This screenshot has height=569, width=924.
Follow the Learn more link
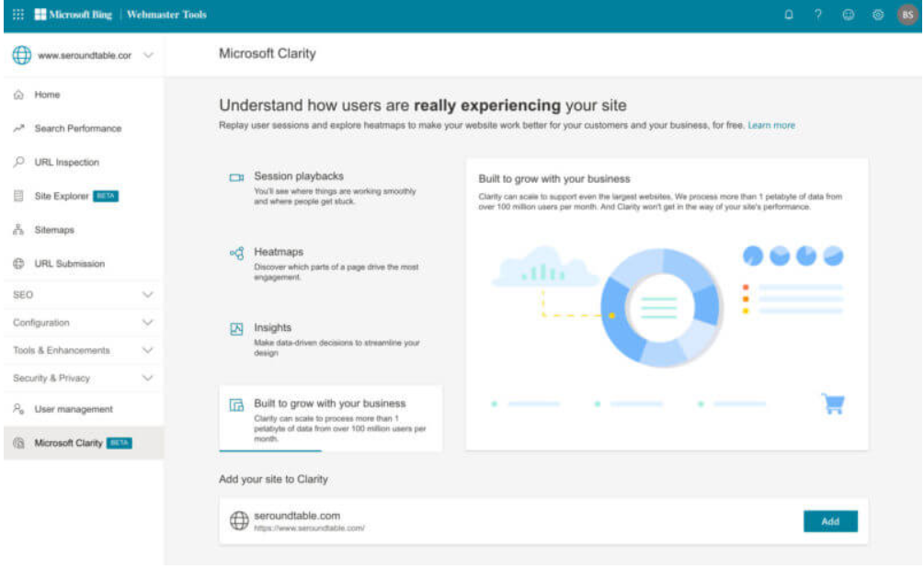tap(770, 125)
